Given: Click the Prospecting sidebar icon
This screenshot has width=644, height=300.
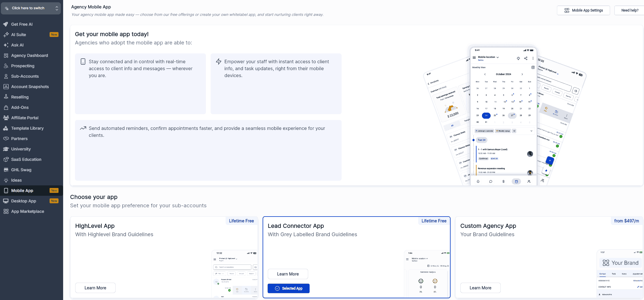Looking at the screenshot, I should coord(6,66).
